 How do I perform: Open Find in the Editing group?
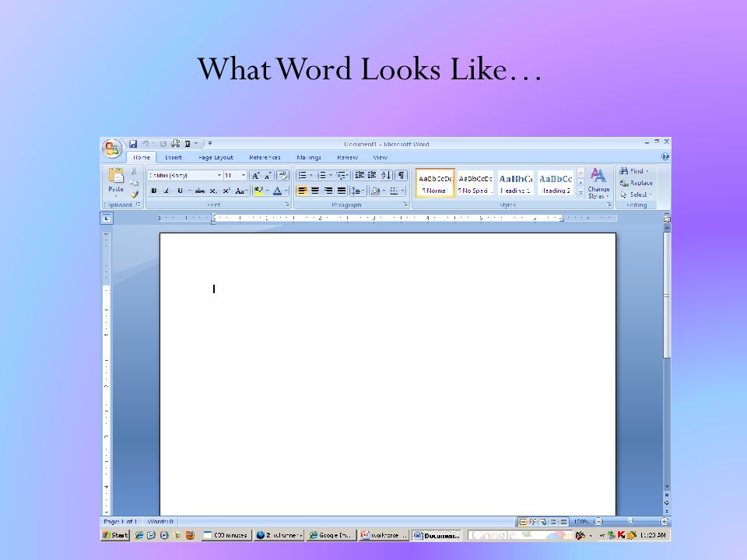pos(632,170)
